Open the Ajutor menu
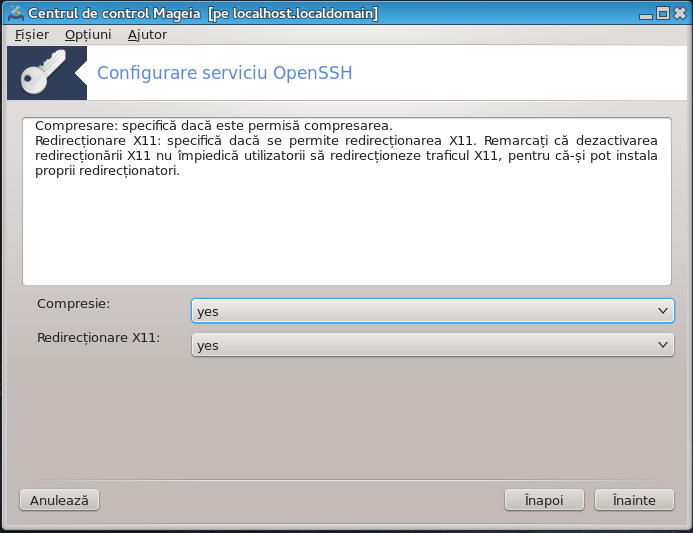This screenshot has width=693, height=533. pos(147,34)
